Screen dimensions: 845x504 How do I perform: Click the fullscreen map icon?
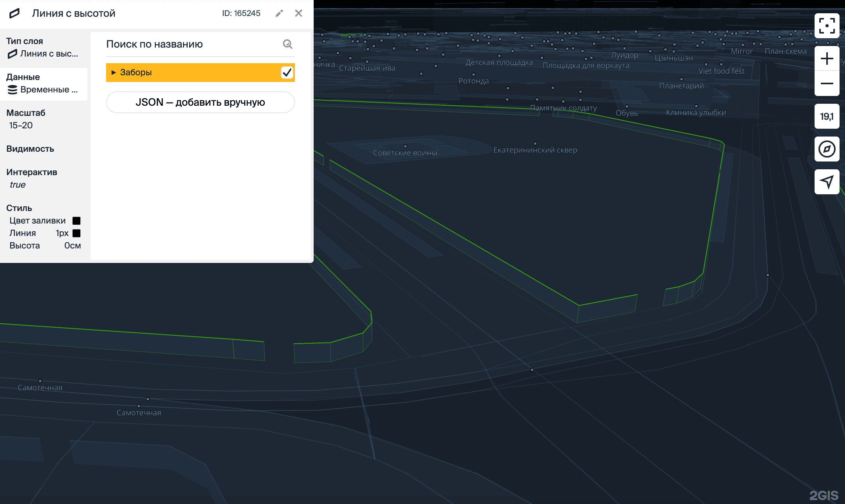827,26
